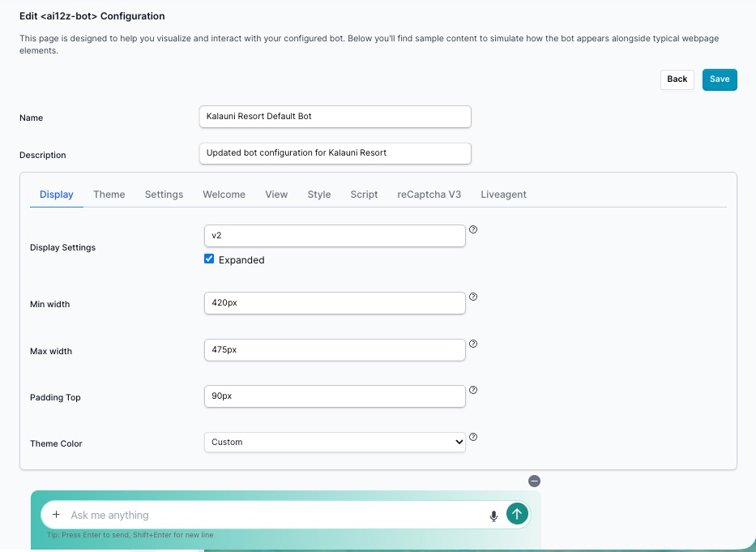
Task: Click help icon next to Theme Color
Action: coord(473,437)
